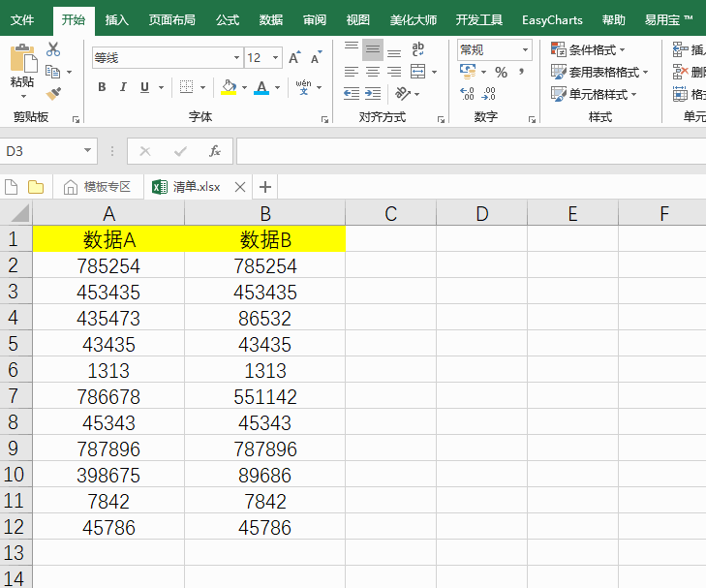
Task: Expand the number format dropdown showing 常规
Action: 526,49
